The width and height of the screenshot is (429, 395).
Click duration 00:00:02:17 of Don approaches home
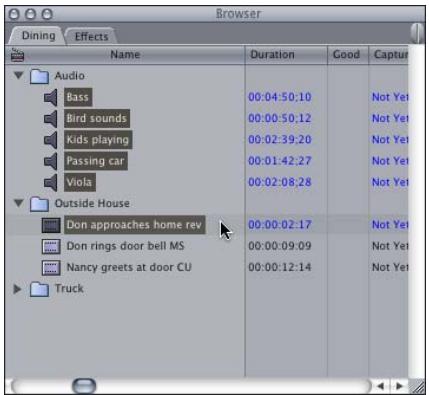point(280,225)
